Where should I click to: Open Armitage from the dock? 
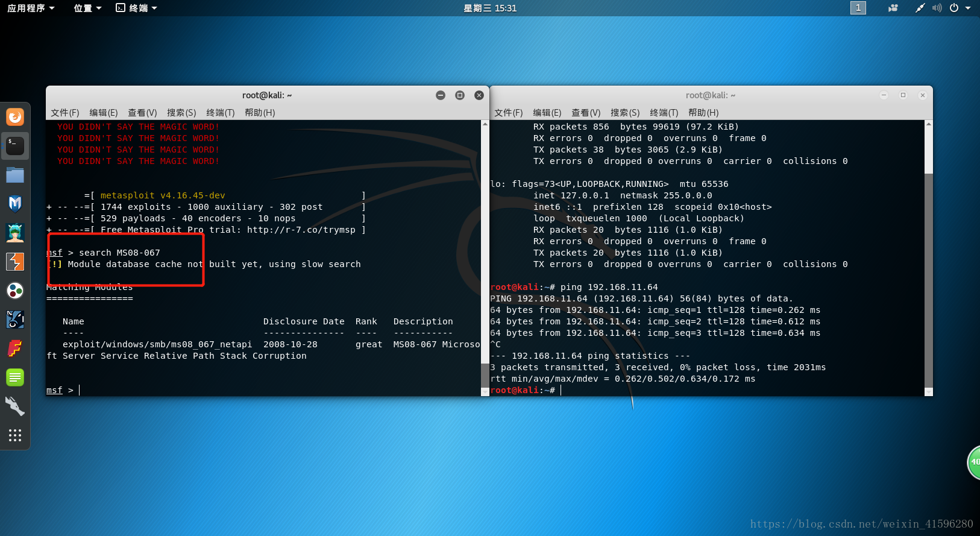(15, 233)
